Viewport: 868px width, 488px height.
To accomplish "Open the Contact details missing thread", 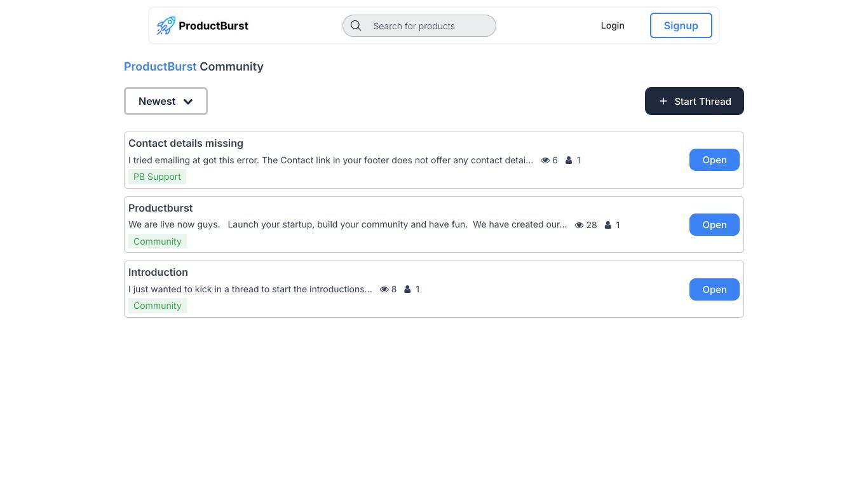I will [x=714, y=160].
